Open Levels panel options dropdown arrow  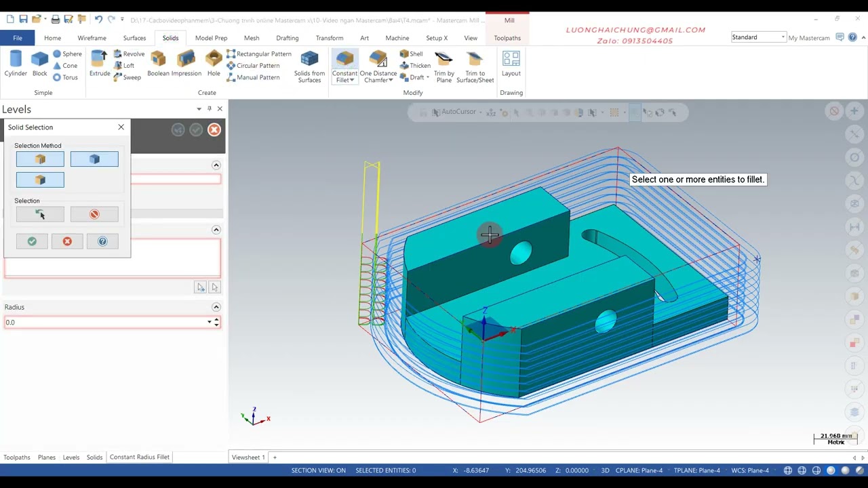point(199,108)
